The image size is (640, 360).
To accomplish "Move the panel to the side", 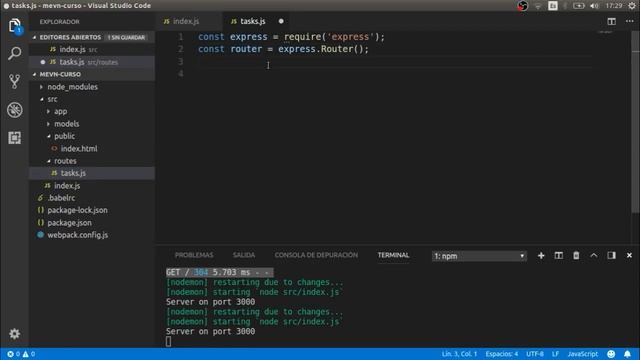I will (x=611, y=256).
